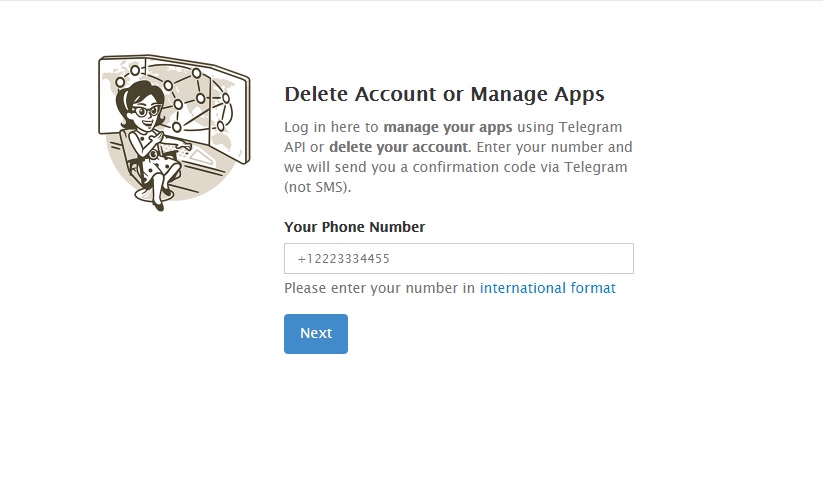Click the bold 'delete your account' text
823x496 pixels.
coord(399,147)
